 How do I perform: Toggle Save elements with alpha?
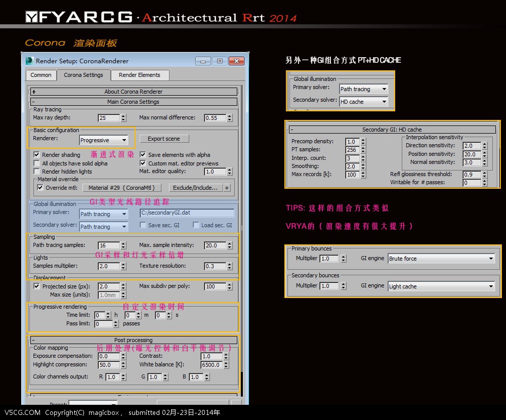point(143,155)
